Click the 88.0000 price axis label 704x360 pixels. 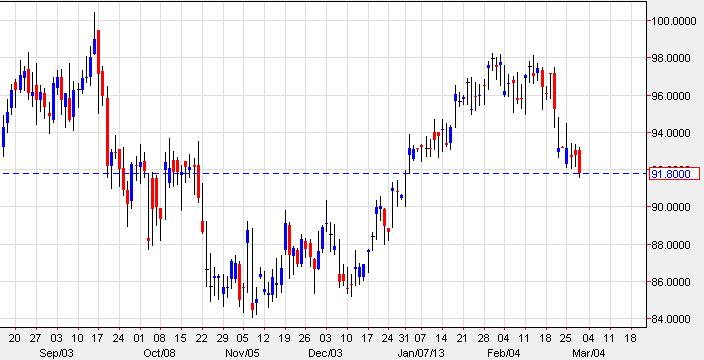(x=671, y=245)
